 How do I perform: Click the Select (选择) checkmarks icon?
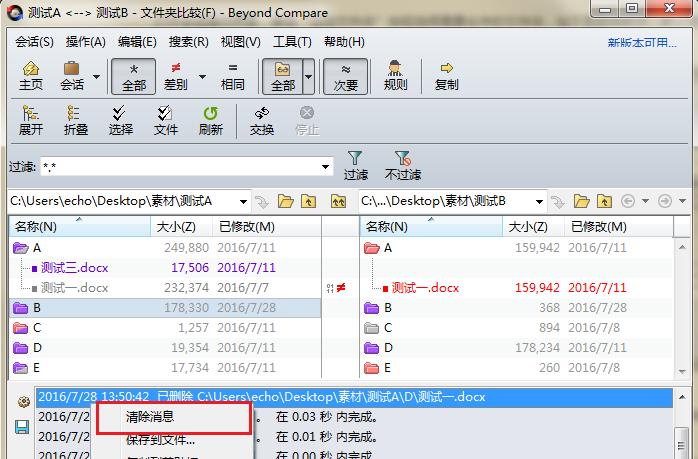[x=118, y=113]
